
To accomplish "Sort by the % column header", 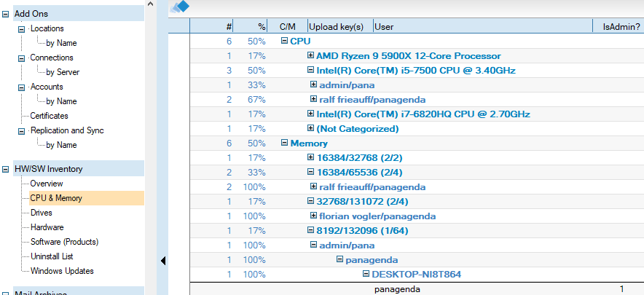I will pos(251,26).
